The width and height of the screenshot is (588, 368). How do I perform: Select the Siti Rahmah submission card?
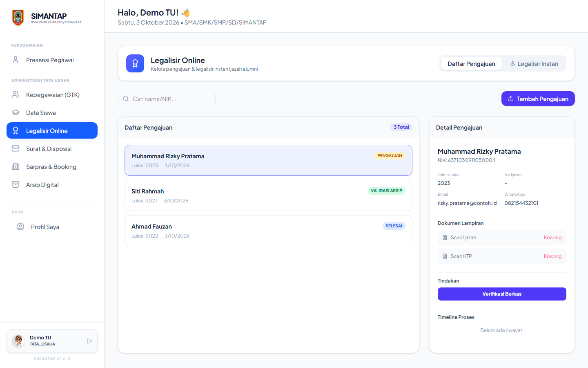tap(268, 195)
